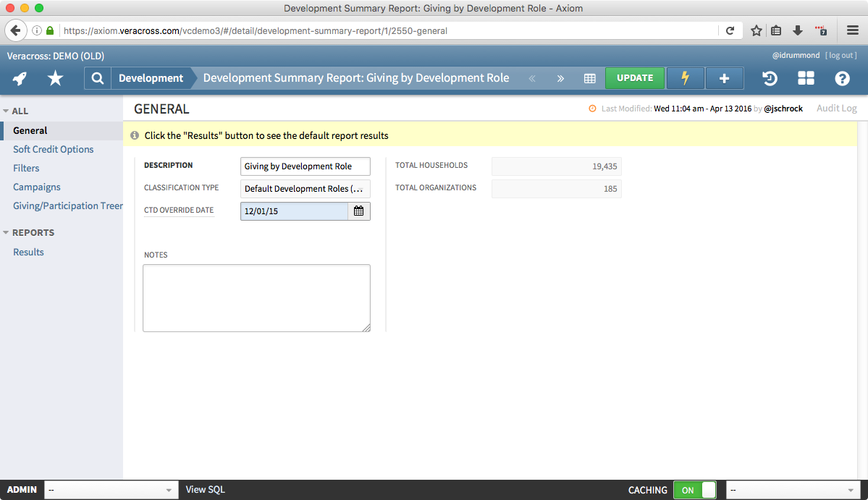Open the Admin dropdown in bottom bar

pyautogui.click(x=111, y=490)
